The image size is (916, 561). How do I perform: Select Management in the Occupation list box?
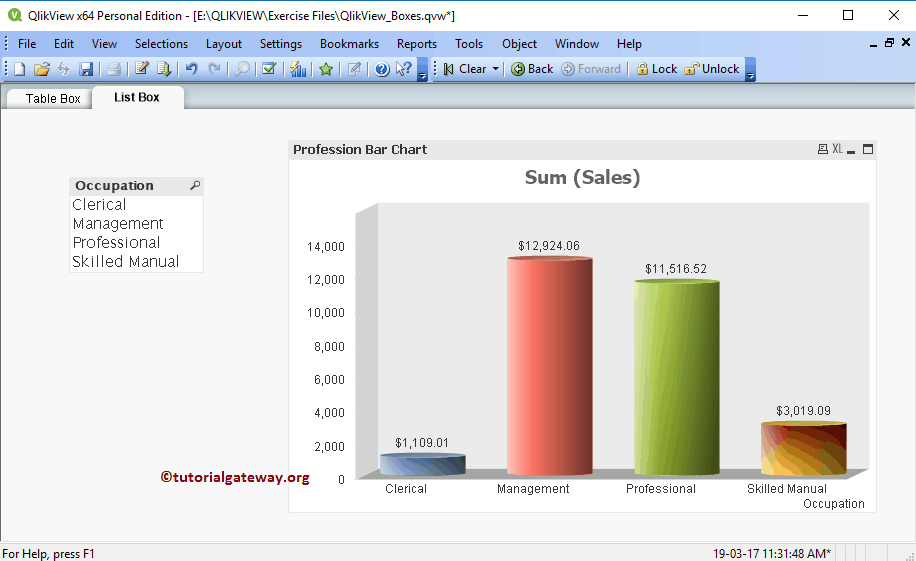[118, 224]
